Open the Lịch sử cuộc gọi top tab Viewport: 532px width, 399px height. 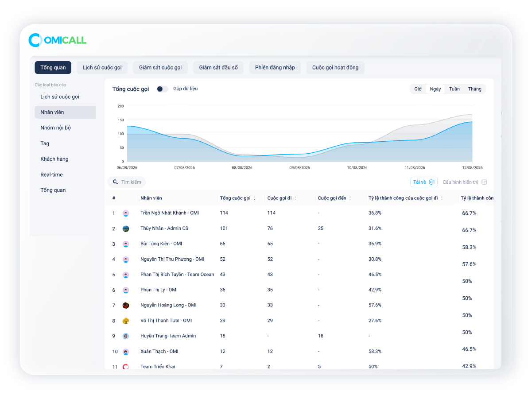102,67
